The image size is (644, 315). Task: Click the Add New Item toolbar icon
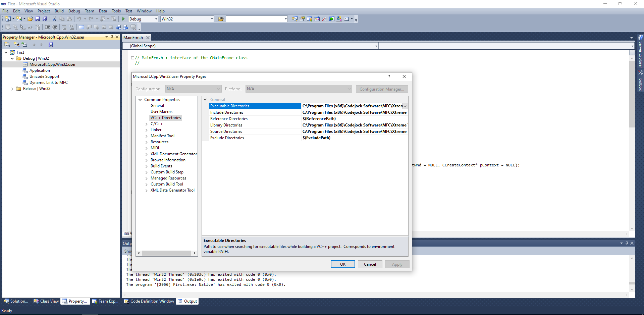[19, 19]
